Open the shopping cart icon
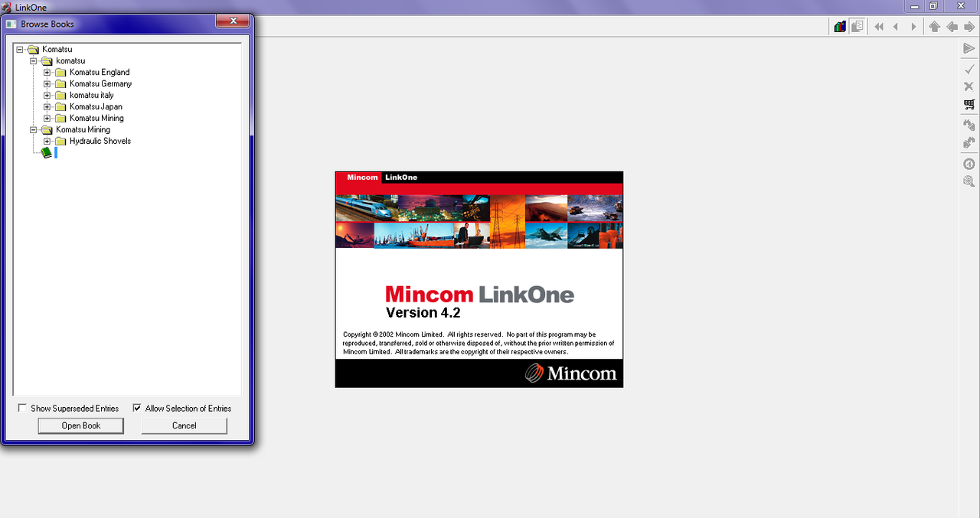 tap(969, 104)
